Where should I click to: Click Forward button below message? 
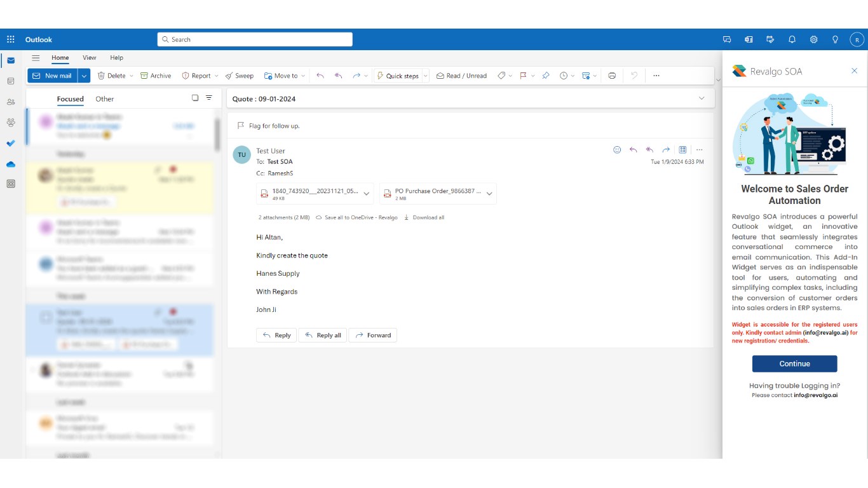373,335
